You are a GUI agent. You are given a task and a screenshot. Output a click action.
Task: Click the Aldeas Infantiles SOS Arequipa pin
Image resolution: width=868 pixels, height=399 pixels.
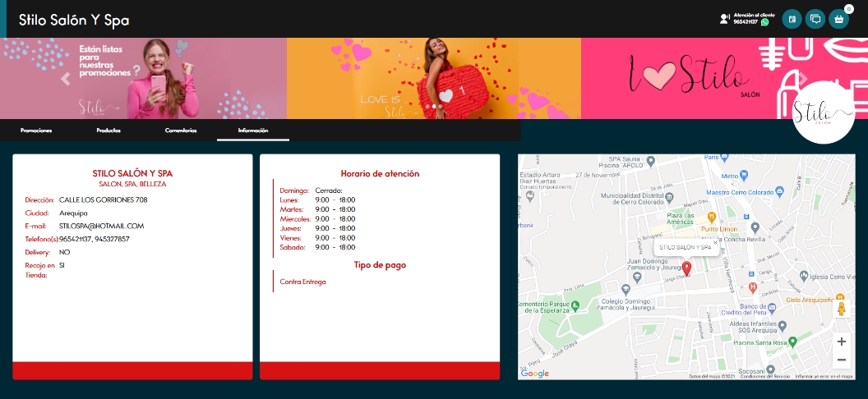click(x=783, y=325)
